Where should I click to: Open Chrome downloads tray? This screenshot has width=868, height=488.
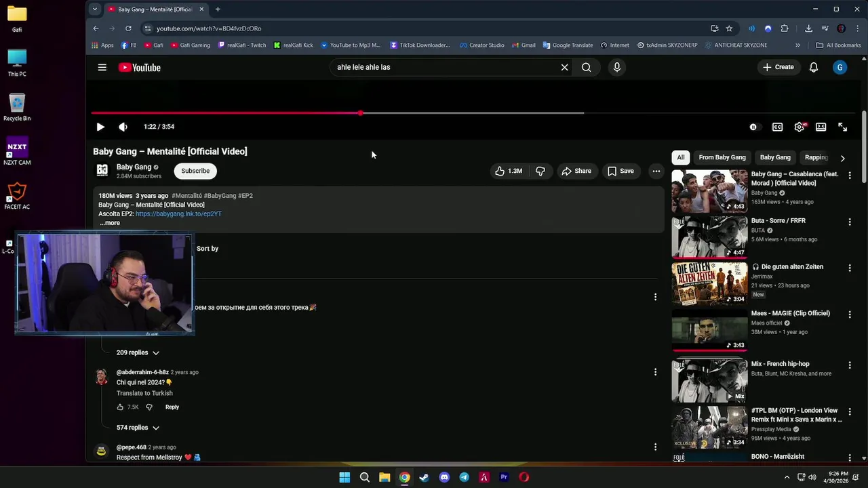click(x=808, y=28)
